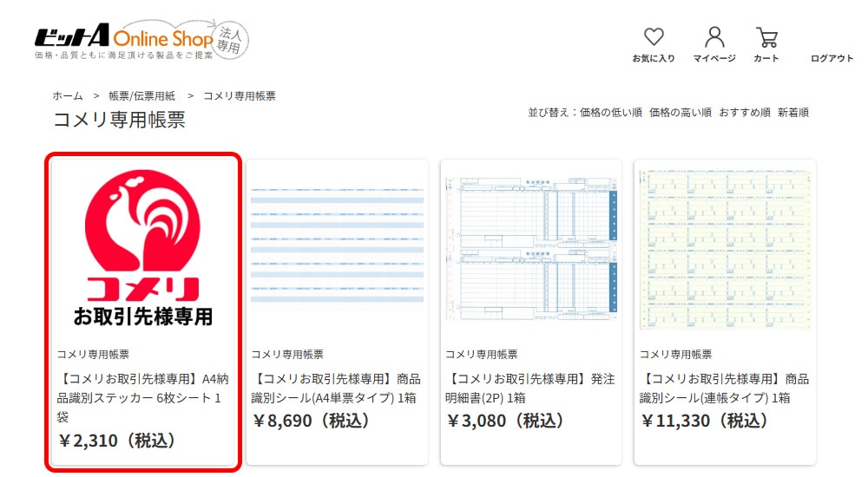Open the shopping cart icon
Screen dimensions: 868x477
point(766,37)
